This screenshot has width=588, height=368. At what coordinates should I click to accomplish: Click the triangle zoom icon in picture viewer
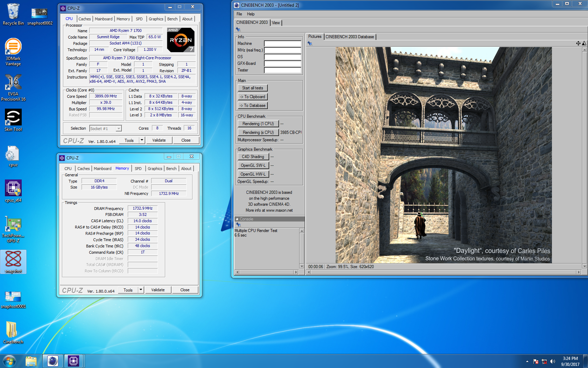584,43
